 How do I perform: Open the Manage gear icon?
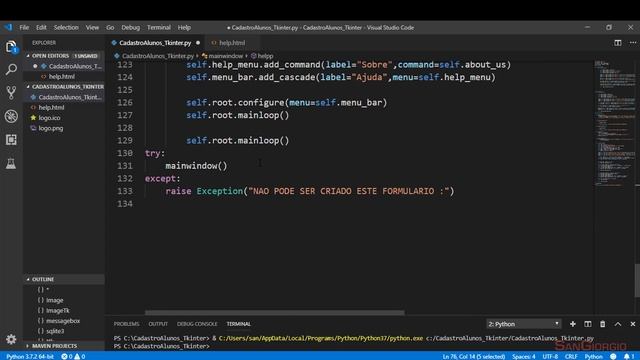click(11, 339)
